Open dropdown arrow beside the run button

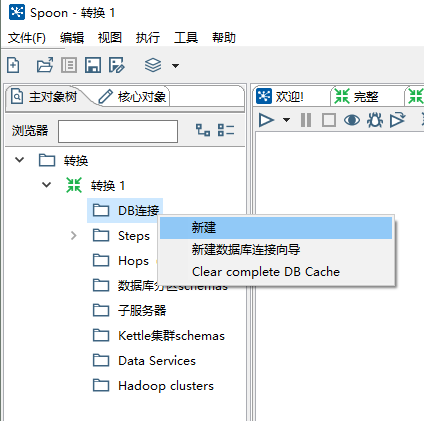coord(286,120)
